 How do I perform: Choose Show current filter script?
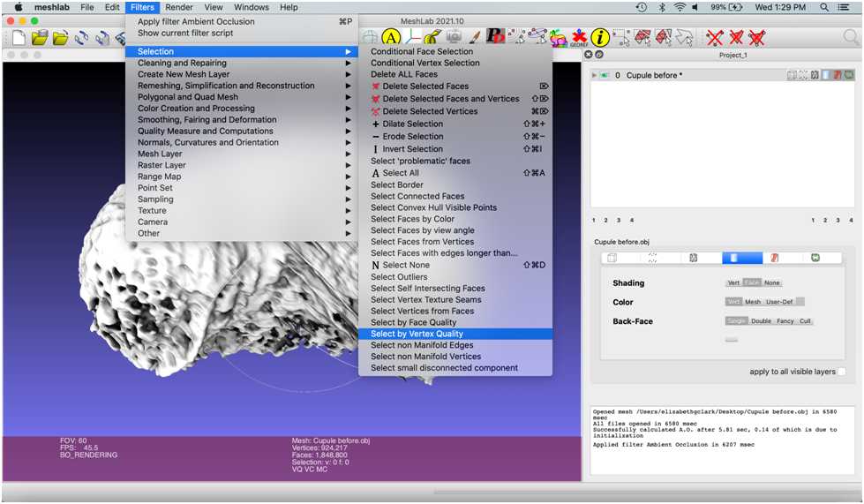coord(241,33)
